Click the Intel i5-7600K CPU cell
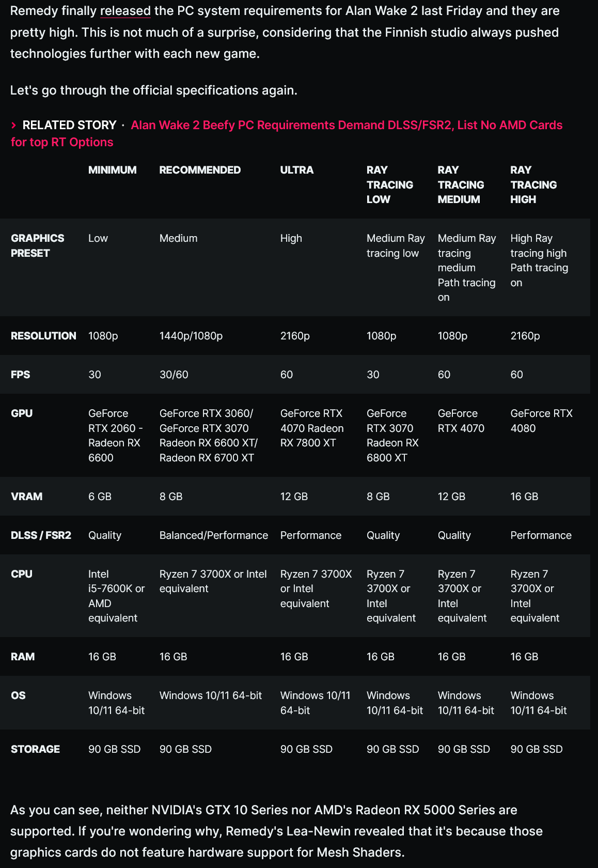The height and width of the screenshot is (868, 598). pos(117,596)
